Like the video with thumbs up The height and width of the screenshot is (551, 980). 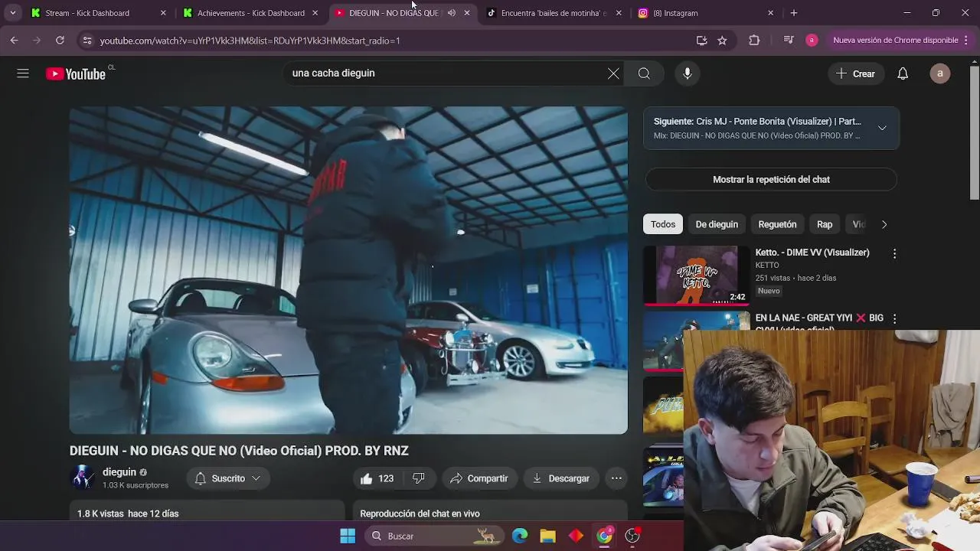tap(376, 478)
